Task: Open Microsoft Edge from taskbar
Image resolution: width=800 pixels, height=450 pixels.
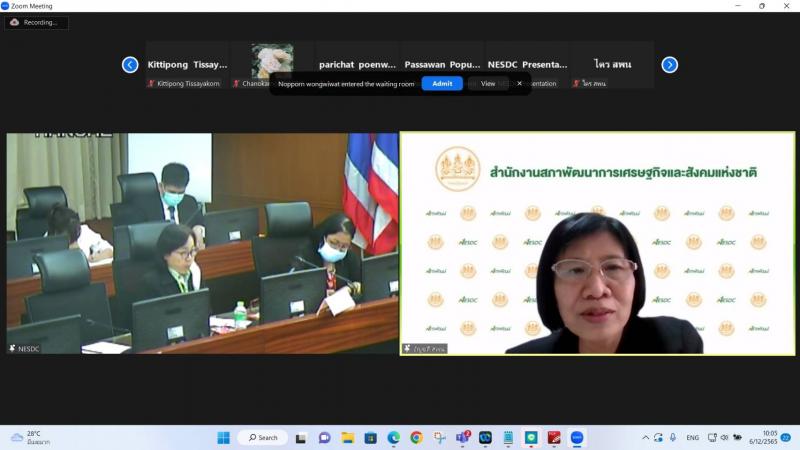Action: (x=393, y=438)
